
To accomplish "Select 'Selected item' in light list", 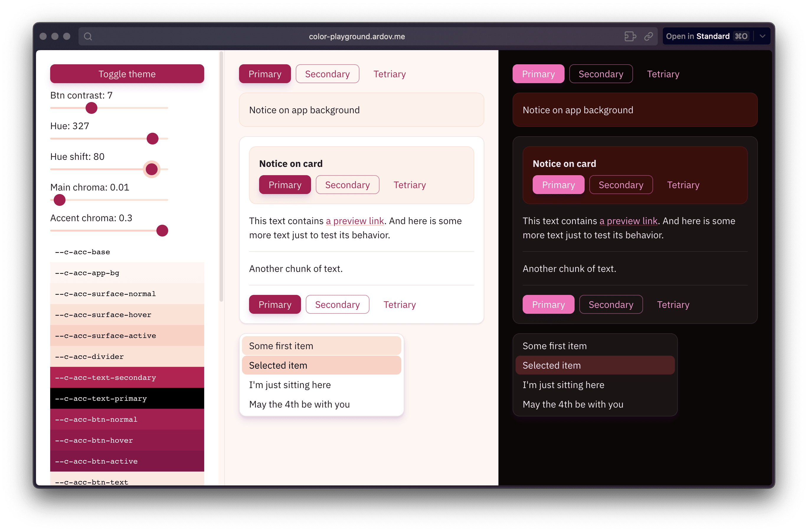I will pyautogui.click(x=321, y=365).
